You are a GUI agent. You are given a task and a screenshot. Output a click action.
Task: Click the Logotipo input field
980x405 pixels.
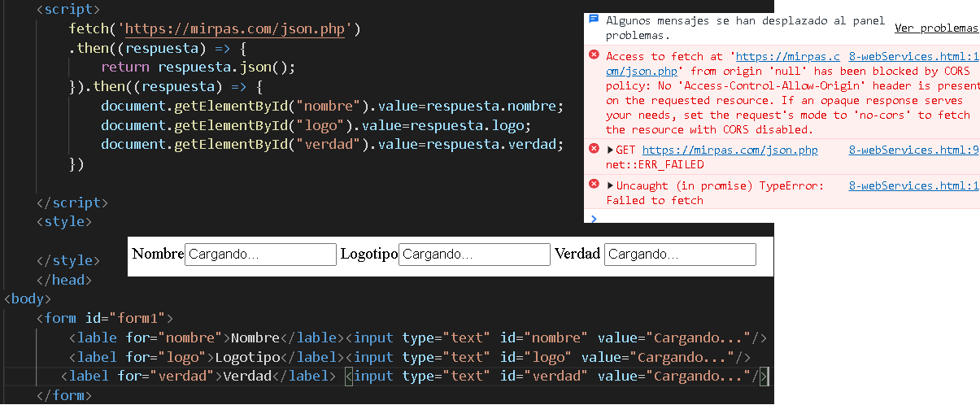click(x=474, y=255)
